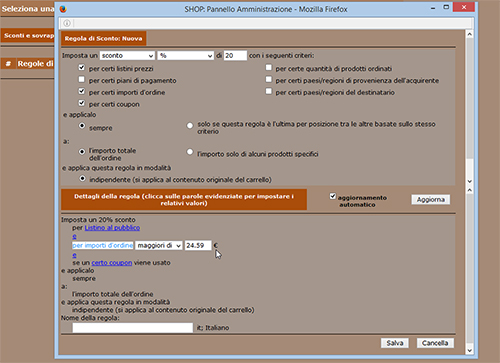Toggle 'aggiornamento automatico' checkbox
The image size is (500, 363).
[333, 196]
